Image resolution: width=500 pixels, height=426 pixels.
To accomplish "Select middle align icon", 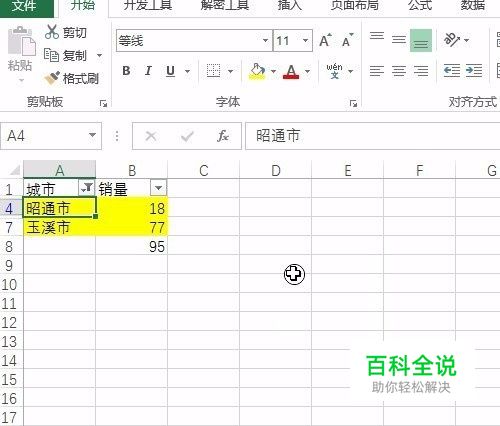I will pos(399,40).
